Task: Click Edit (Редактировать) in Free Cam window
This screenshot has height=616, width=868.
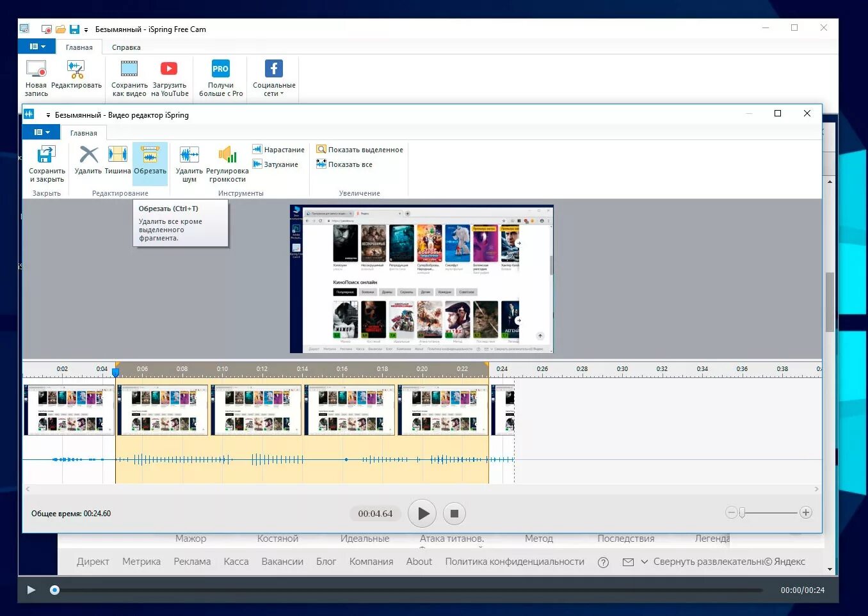Action: (x=76, y=74)
